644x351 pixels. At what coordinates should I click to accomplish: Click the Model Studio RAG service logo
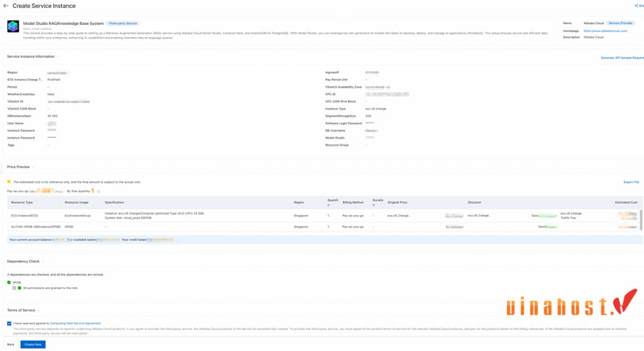coord(13,27)
